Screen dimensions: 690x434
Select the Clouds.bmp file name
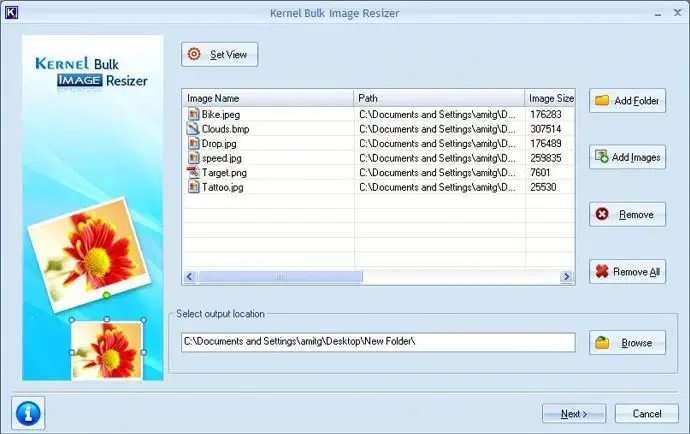click(x=225, y=129)
